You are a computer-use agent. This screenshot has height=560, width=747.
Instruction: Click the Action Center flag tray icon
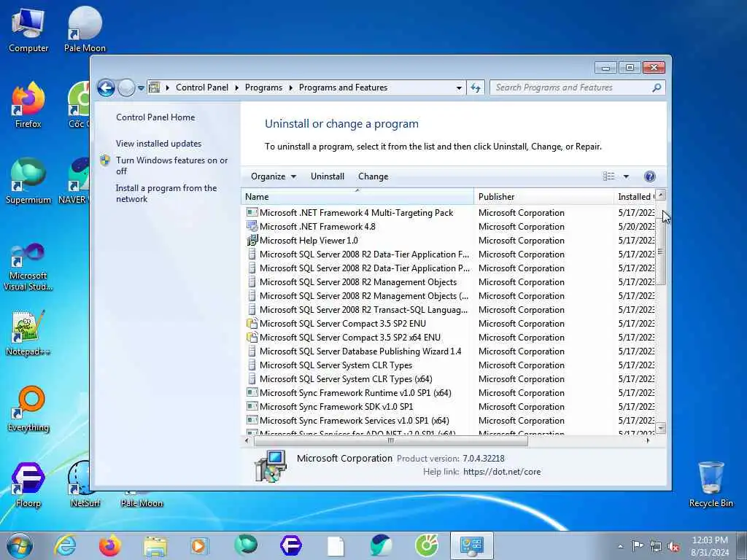pos(638,545)
